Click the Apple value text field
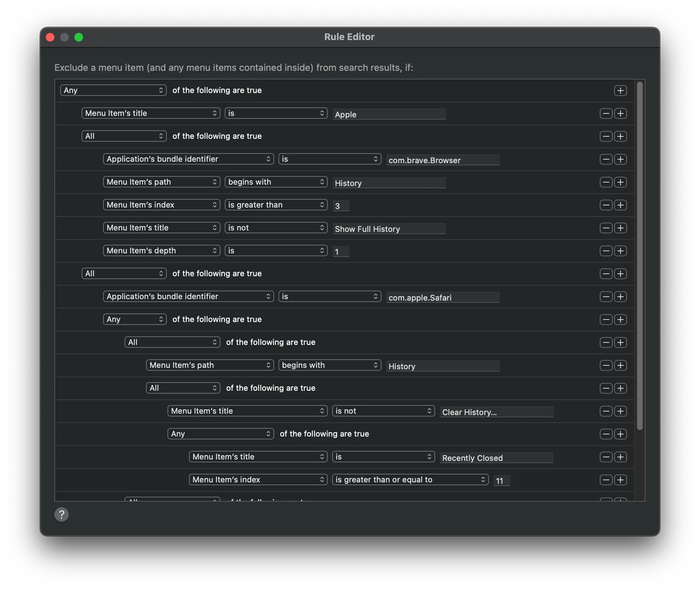This screenshot has height=589, width=700. pos(389,114)
